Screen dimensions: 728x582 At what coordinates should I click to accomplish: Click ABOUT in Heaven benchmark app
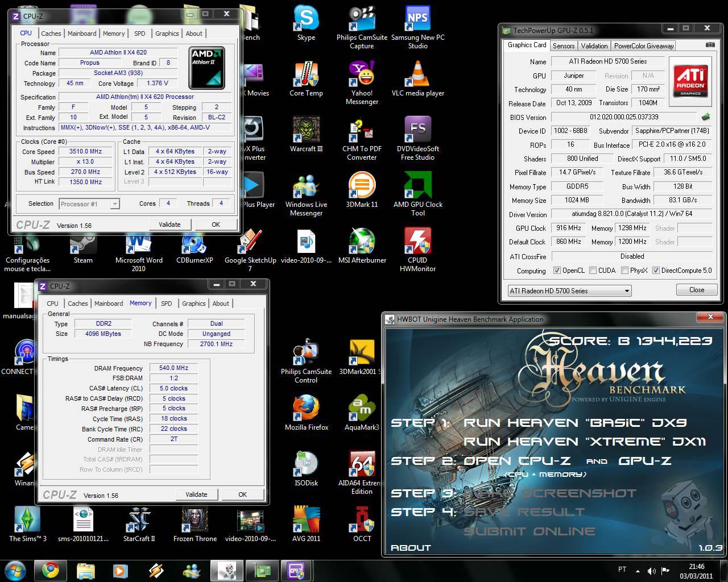click(411, 548)
